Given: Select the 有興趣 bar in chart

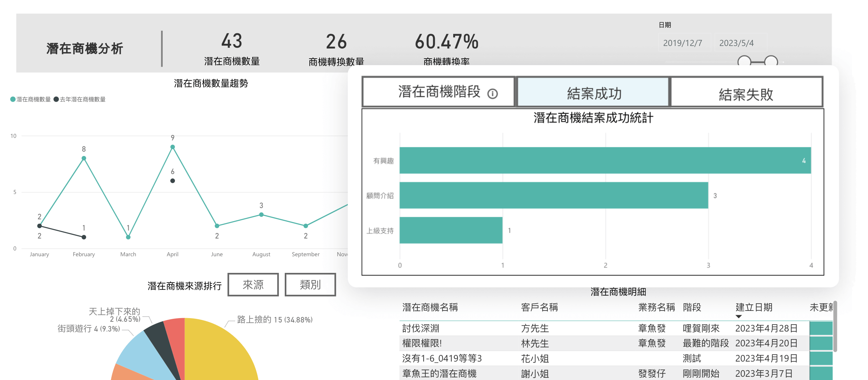Looking at the screenshot, I should point(605,160).
